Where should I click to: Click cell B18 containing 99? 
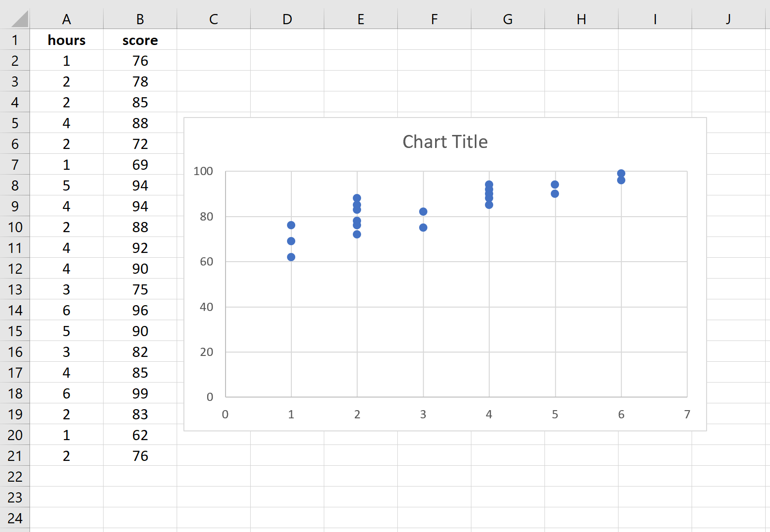click(x=140, y=394)
